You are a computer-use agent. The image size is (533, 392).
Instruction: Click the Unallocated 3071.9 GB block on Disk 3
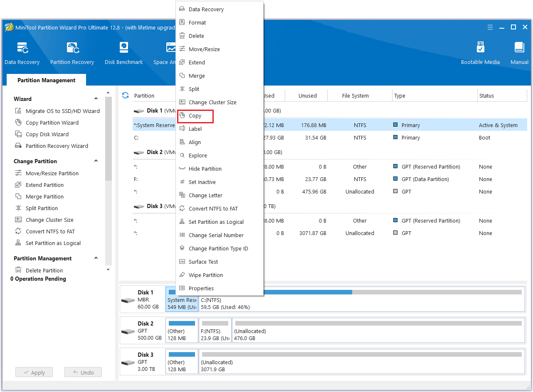pos(361,362)
